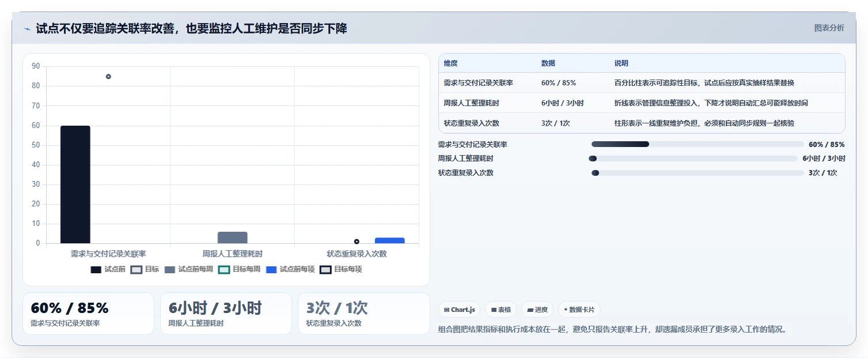Viewport: 868px width, 358px height.
Task: Click the 进度 chip
Action: click(x=537, y=310)
